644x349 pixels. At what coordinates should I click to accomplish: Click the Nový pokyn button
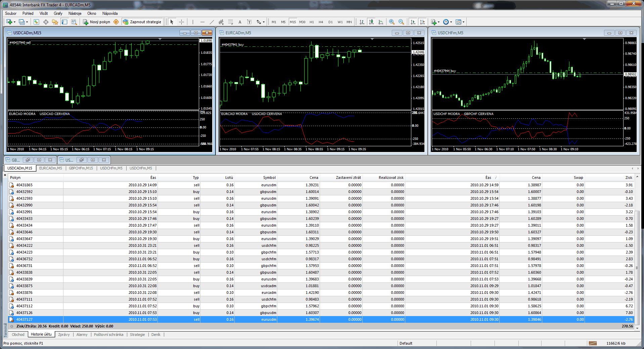point(97,22)
